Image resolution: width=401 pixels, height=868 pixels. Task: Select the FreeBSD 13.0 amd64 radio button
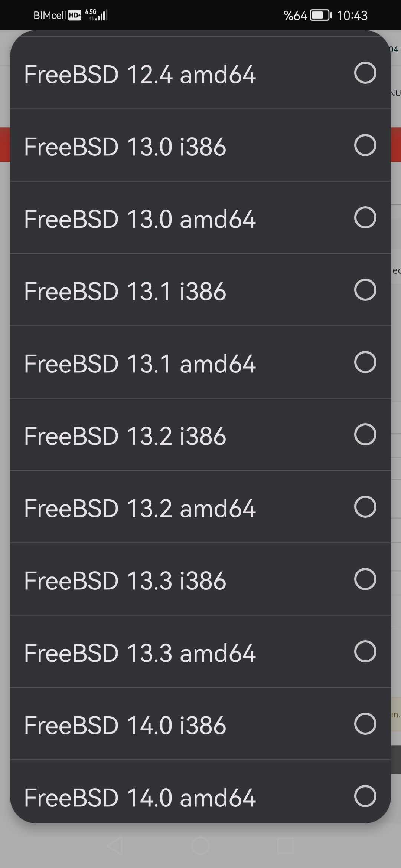tap(365, 217)
